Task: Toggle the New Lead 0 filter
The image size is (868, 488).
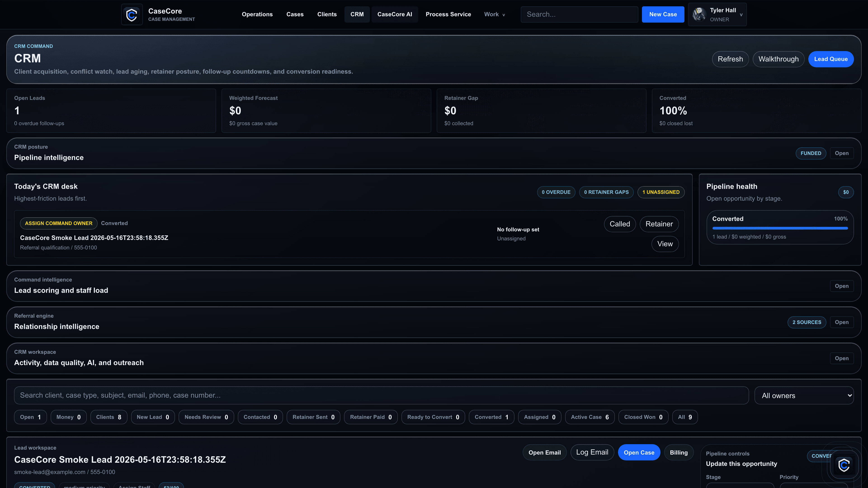Action: [153, 417]
